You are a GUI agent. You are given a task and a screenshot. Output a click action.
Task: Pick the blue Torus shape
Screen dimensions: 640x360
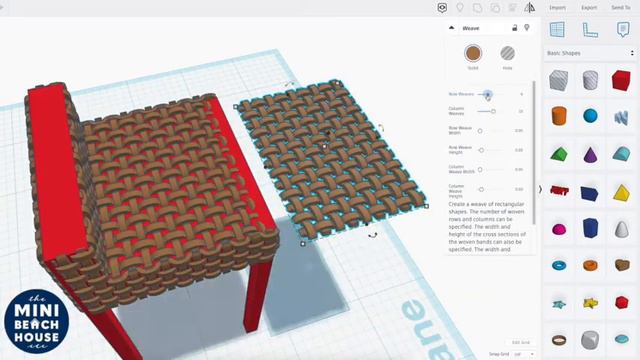point(559,266)
